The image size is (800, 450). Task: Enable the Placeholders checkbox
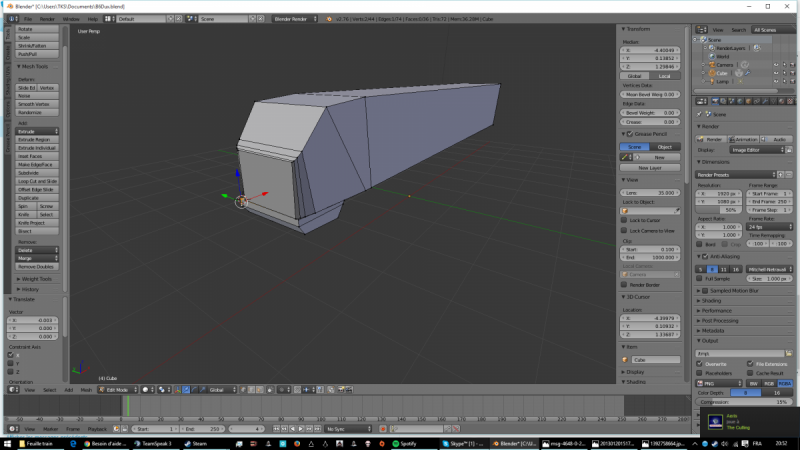click(699, 373)
